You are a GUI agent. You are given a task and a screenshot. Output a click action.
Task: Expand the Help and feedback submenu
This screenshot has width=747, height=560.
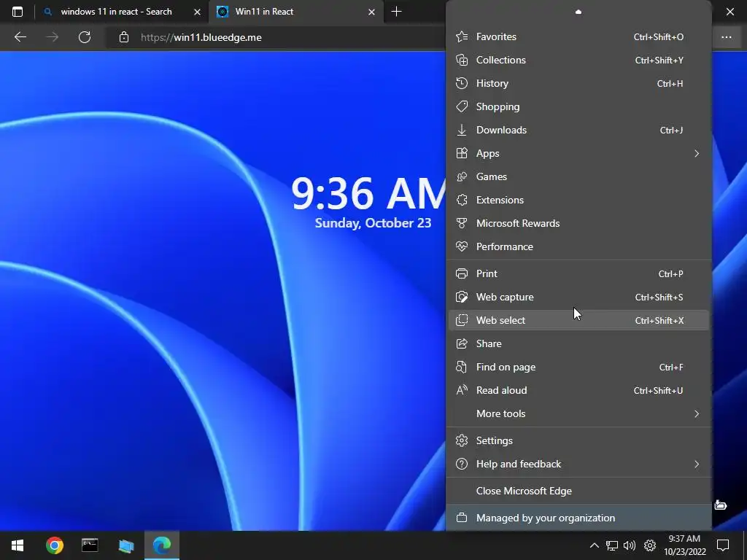[697, 464]
